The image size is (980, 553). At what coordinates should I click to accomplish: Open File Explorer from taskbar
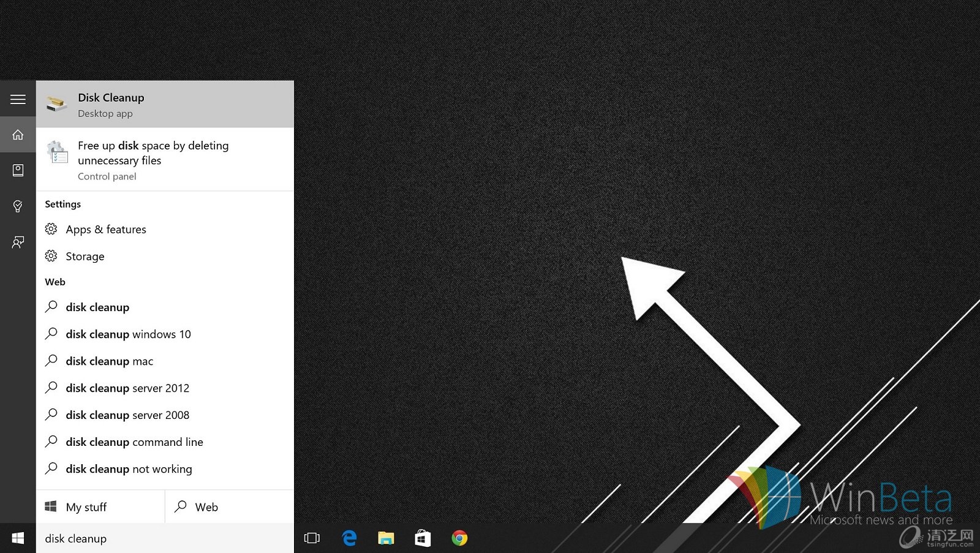pos(386,538)
